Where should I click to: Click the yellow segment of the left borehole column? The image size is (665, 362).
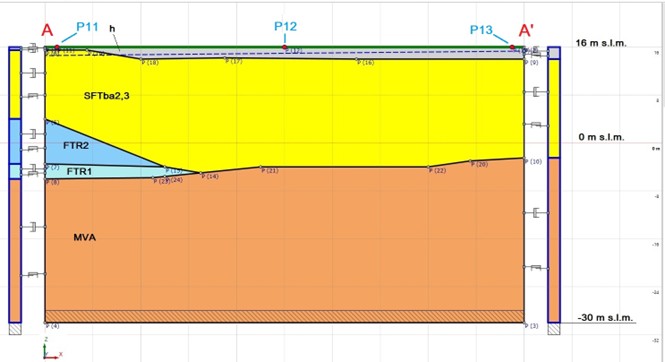coord(15,84)
